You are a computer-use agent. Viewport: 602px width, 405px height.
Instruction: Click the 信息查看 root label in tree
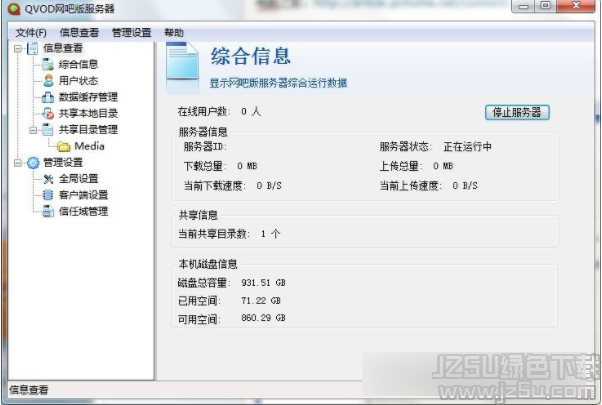63,48
